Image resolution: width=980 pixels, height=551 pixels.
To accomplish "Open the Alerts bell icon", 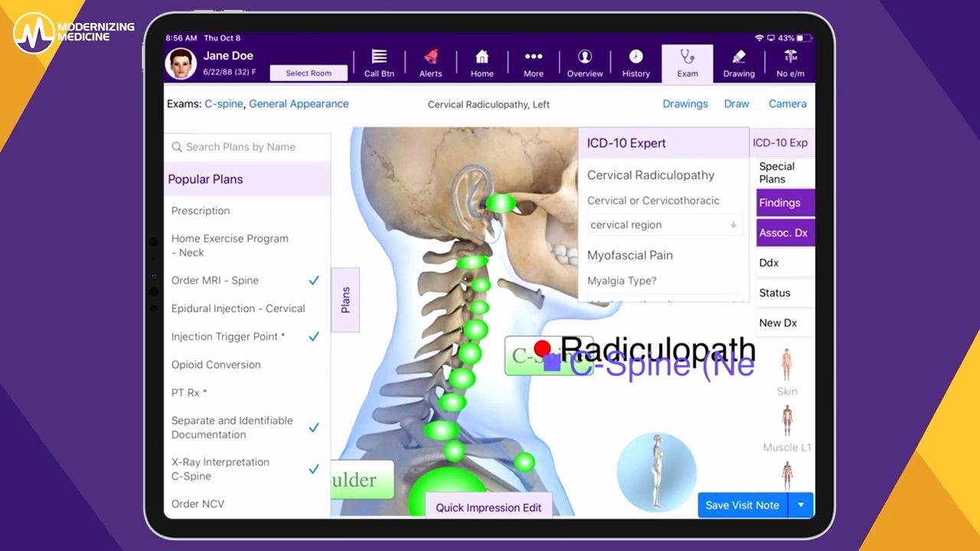I will click(430, 57).
